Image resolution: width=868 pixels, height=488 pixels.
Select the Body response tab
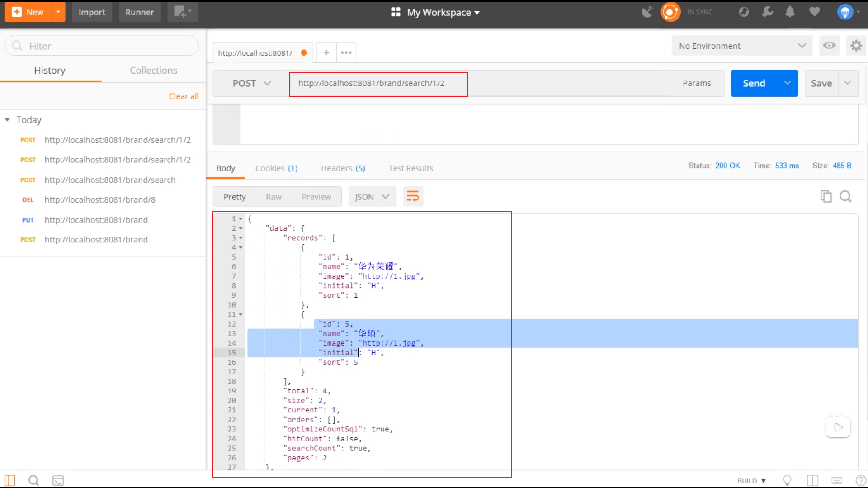pyautogui.click(x=226, y=168)
